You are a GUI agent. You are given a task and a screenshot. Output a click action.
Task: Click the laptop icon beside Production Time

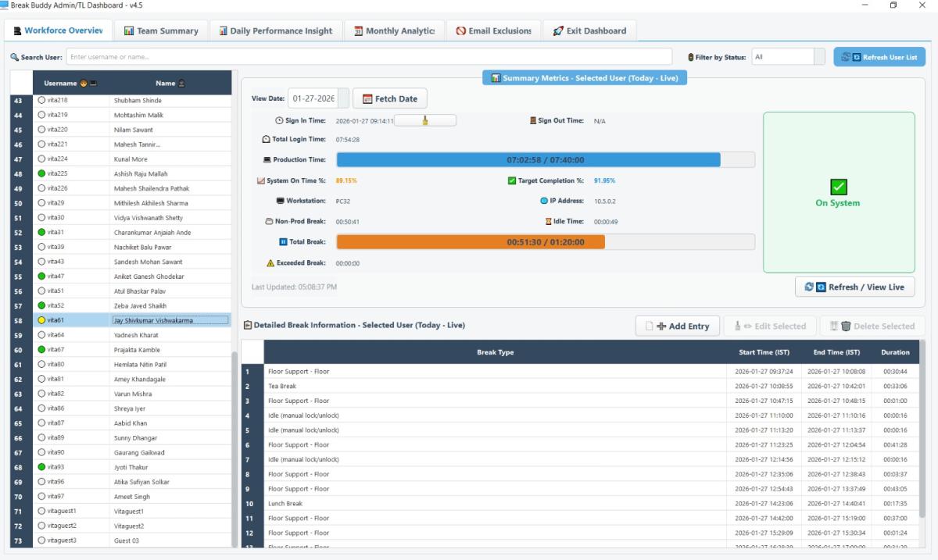click(267, 160)
